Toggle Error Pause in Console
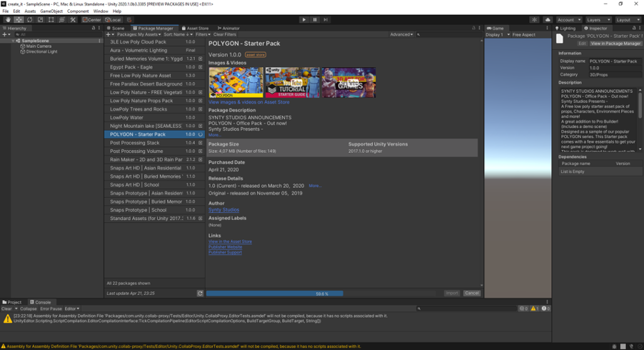This screenshot has width=644, height=350. tap(51, 309)
